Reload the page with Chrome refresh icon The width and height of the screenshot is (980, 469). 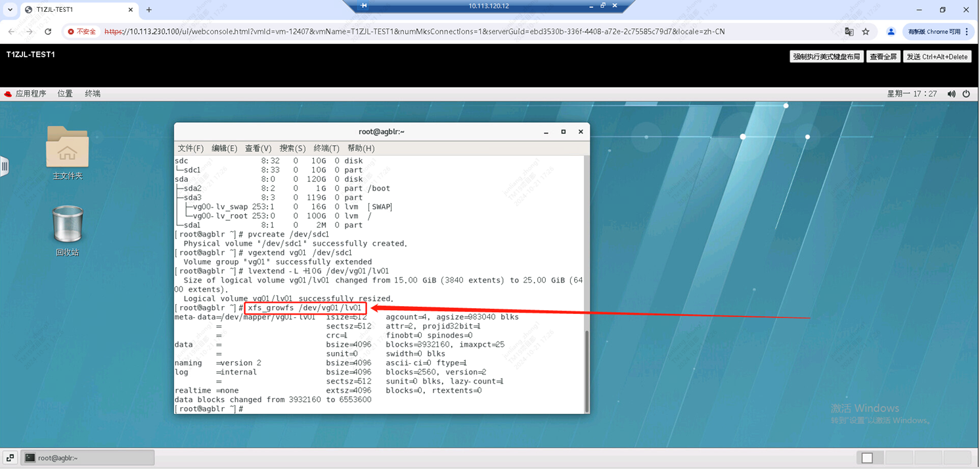[48, 32]
